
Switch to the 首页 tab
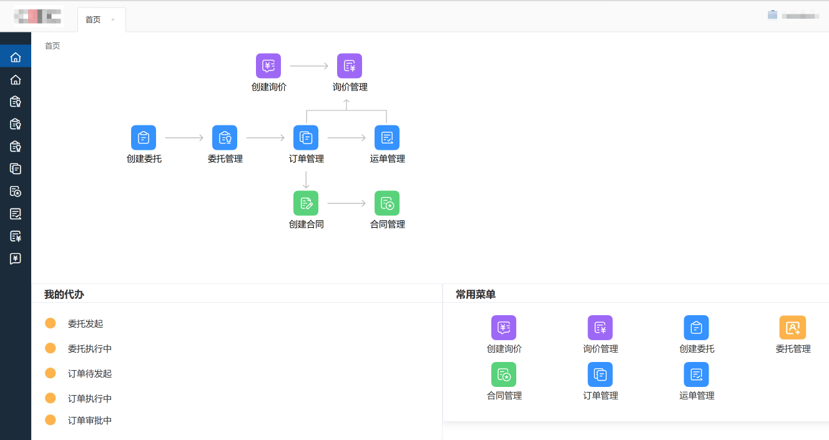93,20
